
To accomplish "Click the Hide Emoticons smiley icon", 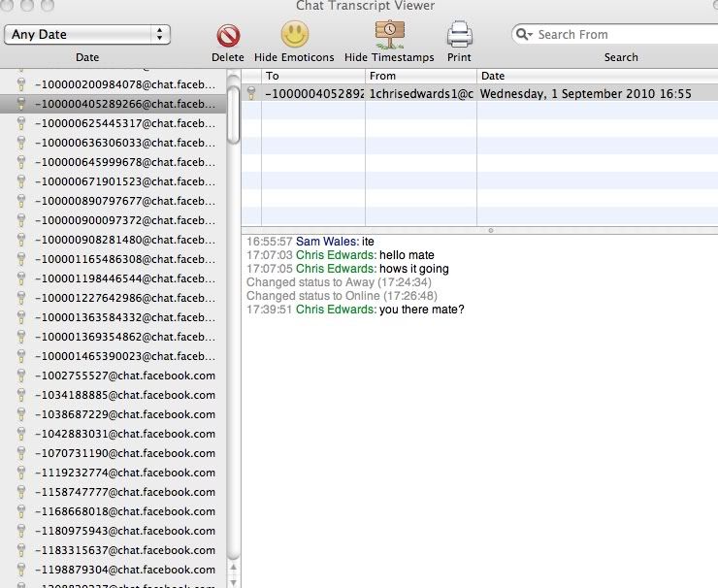I will coord(294,36).
